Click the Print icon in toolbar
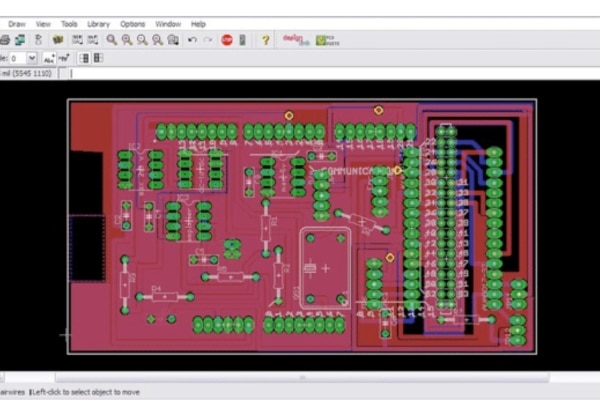Screen dimensions: 600x400 click(x=5, y=40)
